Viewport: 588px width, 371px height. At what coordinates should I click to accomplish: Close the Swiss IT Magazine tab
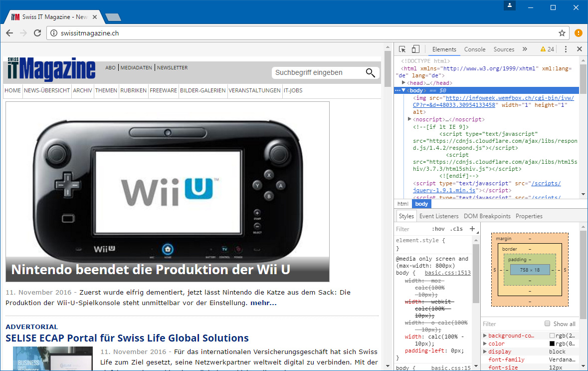94,17
